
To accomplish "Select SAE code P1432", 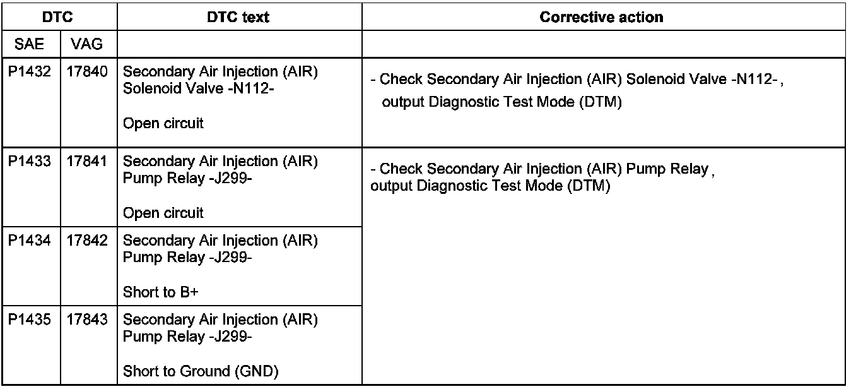I will [x=31, y=73].
